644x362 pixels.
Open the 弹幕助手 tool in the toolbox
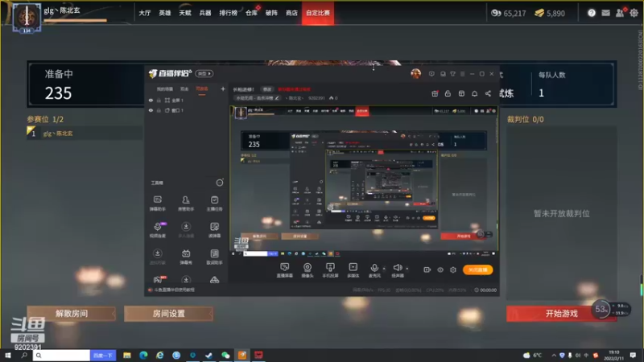point(157,203)
